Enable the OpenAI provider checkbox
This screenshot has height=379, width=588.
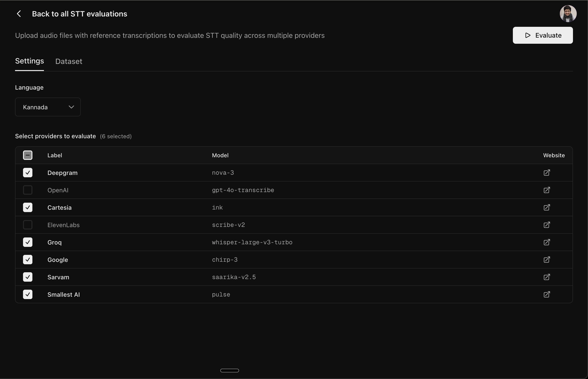click(27, 190)
